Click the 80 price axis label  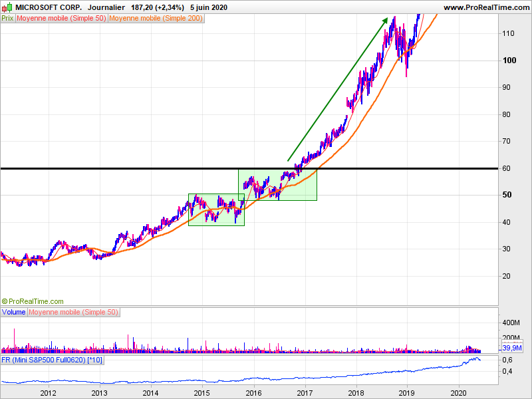click(x=506, y=114)
